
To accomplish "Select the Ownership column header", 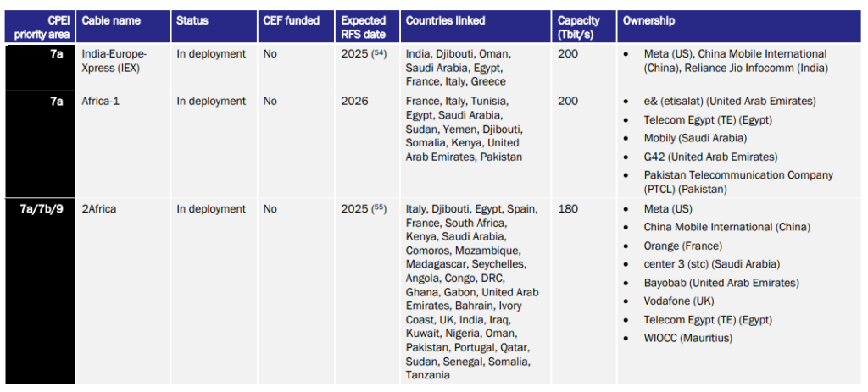I will point(649,20).
